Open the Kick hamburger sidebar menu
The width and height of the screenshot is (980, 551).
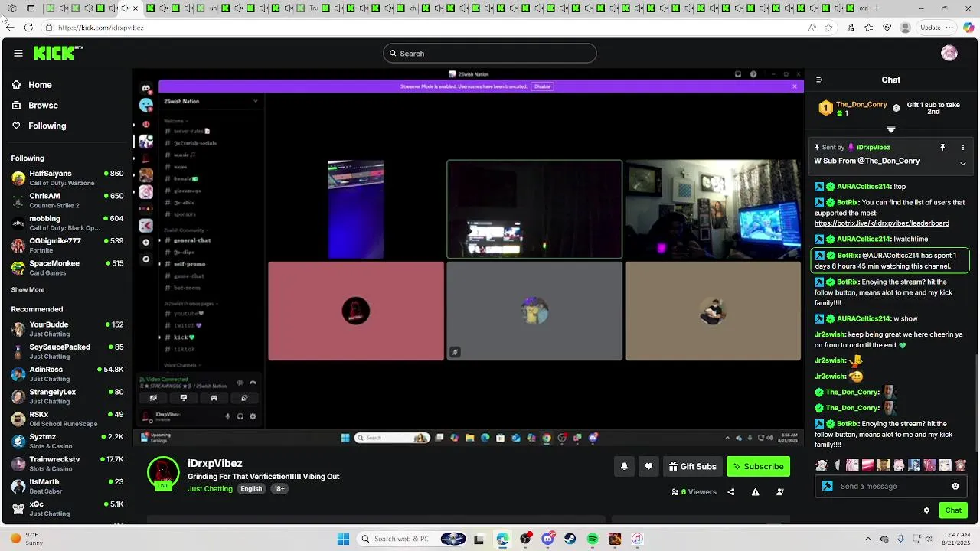pos(18,53)
